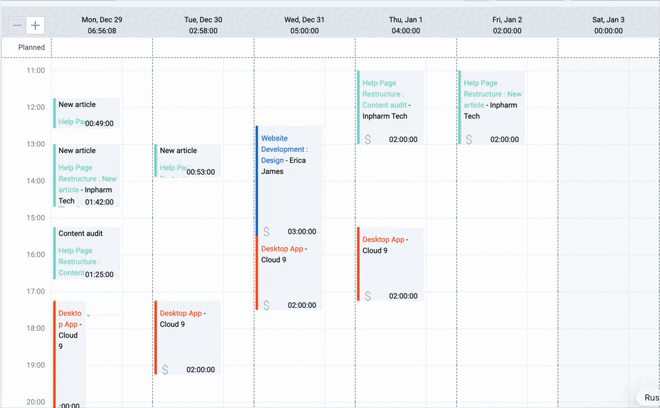
Task: Select the Sat, Jan 3 column header
Action: point(608,25)
